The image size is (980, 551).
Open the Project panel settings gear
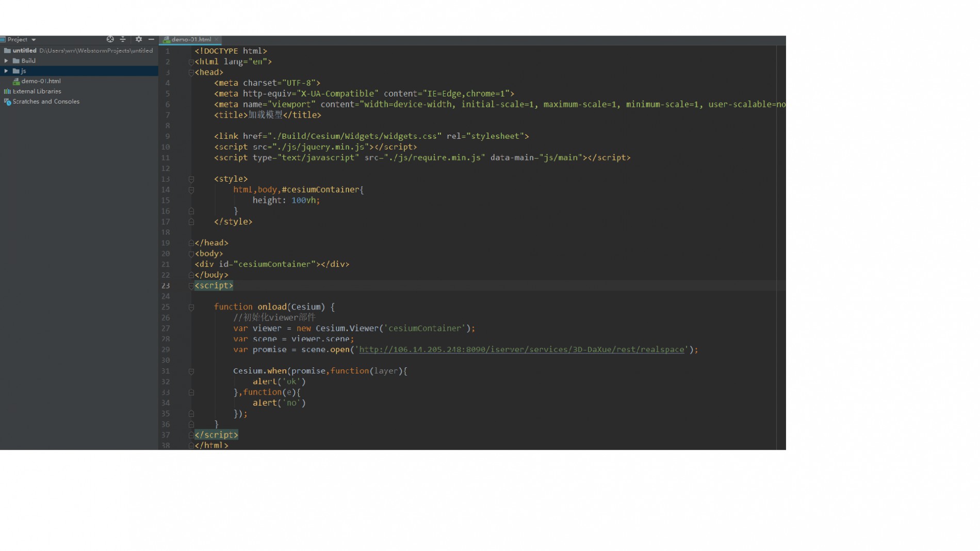(x=139, y=39)
